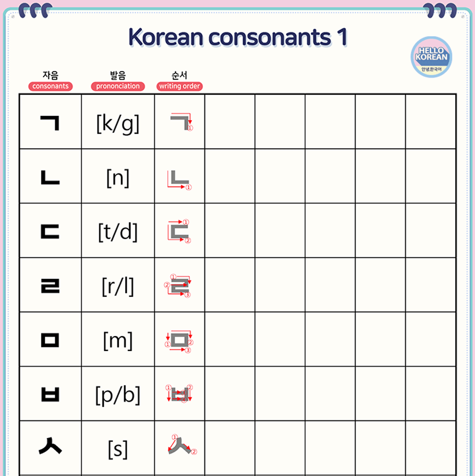Select the "writing order" column label

pos(179,86)
